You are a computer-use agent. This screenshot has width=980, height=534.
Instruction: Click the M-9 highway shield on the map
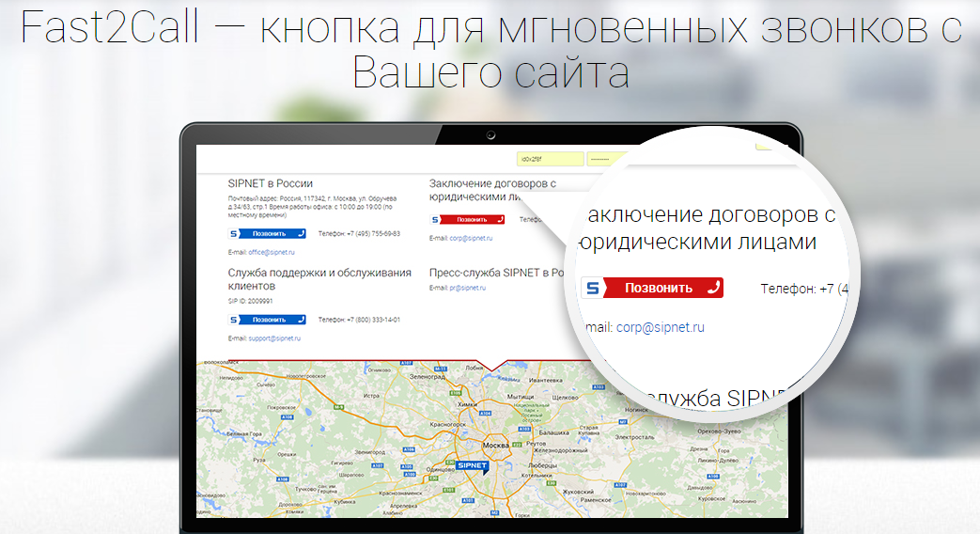click(338, 407)
